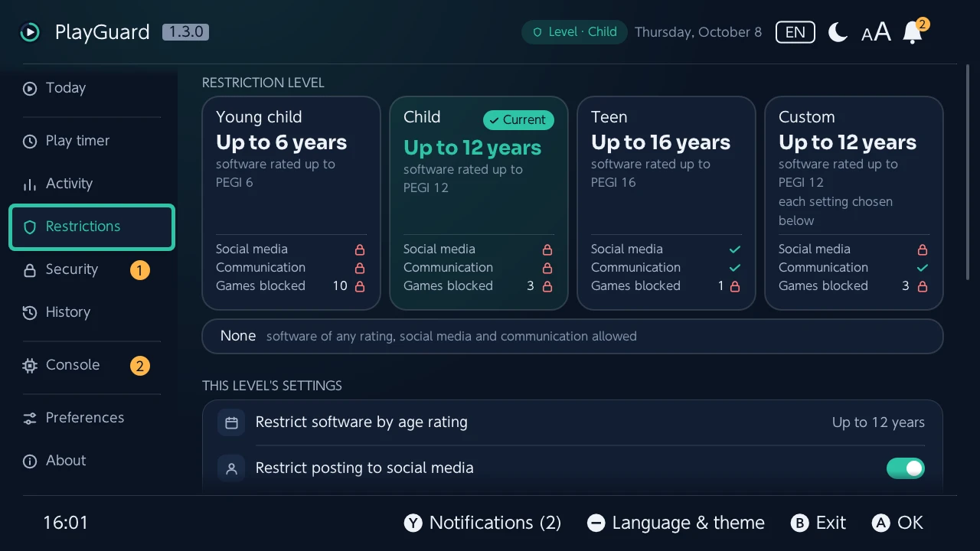This screenshot has height=551, width=980.
Task: Click the Today sidebar icon
Action: coord(30,88)
